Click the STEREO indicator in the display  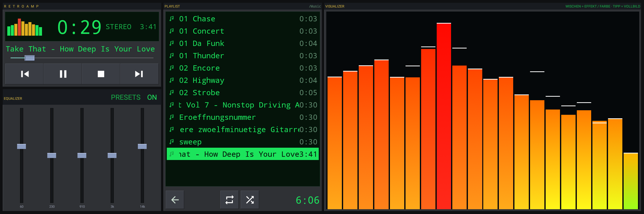click(118, 27)
